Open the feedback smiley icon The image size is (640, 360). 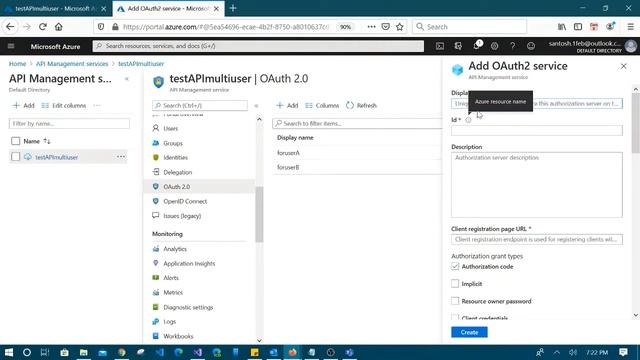(x=531, y=46)
